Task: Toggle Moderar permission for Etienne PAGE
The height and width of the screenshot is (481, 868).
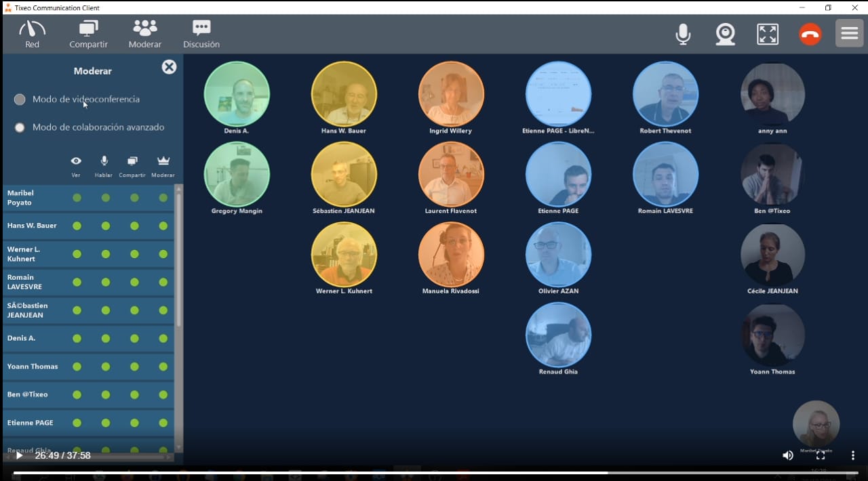Action: pyautogui.click(x=163, y=423)
